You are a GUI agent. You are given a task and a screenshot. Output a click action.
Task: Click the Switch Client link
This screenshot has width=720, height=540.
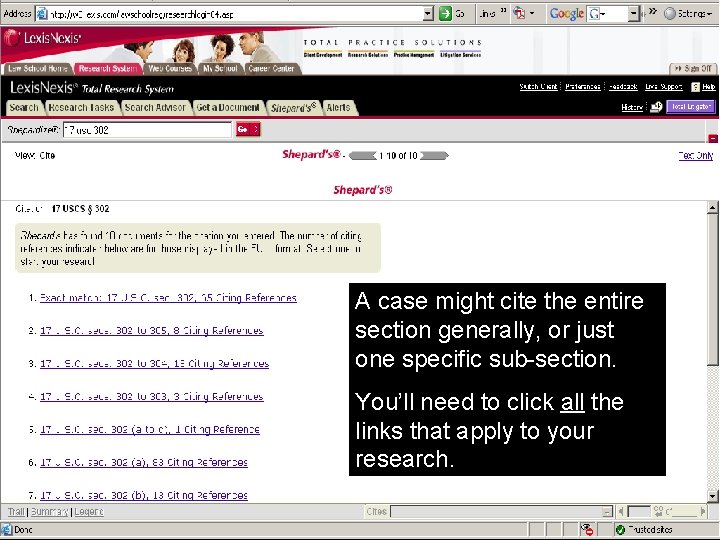coord(538,86)
